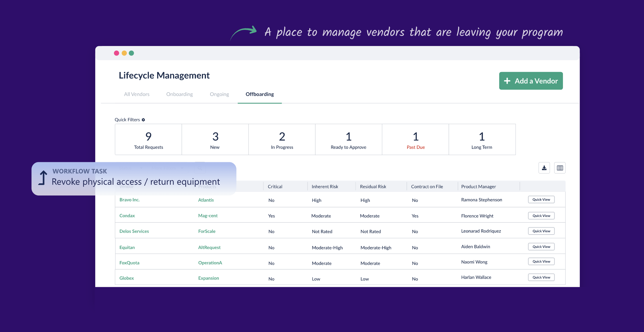This screenshot has width=644, height=332.
Task: Click the yellow window dot
Action: pos(124,53)
